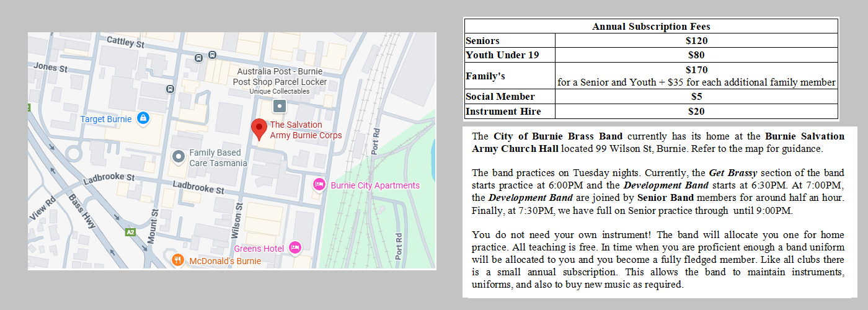Click the Annual Subscription Fees table header
Screen dimensions: 868x310
pos(650,26)
